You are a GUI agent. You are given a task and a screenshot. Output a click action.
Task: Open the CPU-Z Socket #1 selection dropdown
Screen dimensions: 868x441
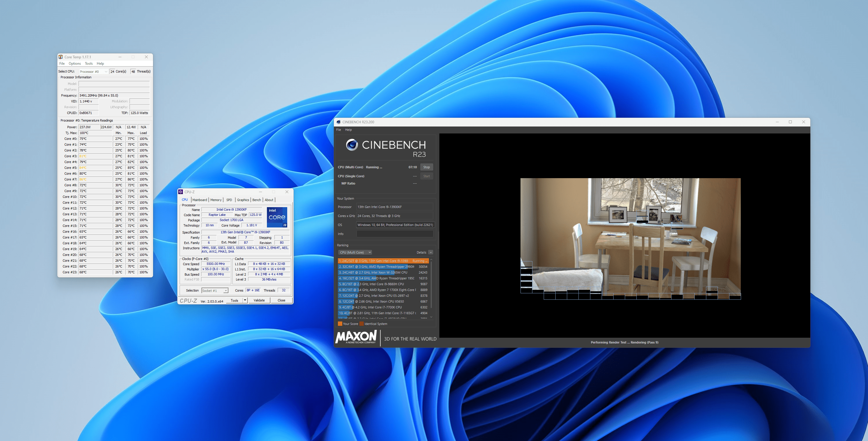215,290
